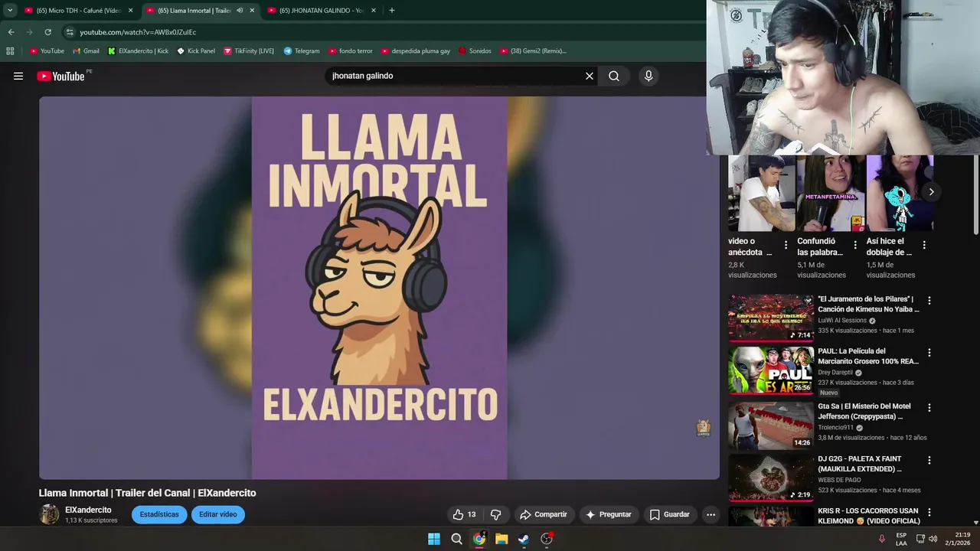This screenshot has width=980, height=551.
Task: Open the Sonidos bookmark
Action: pos(475,51)
